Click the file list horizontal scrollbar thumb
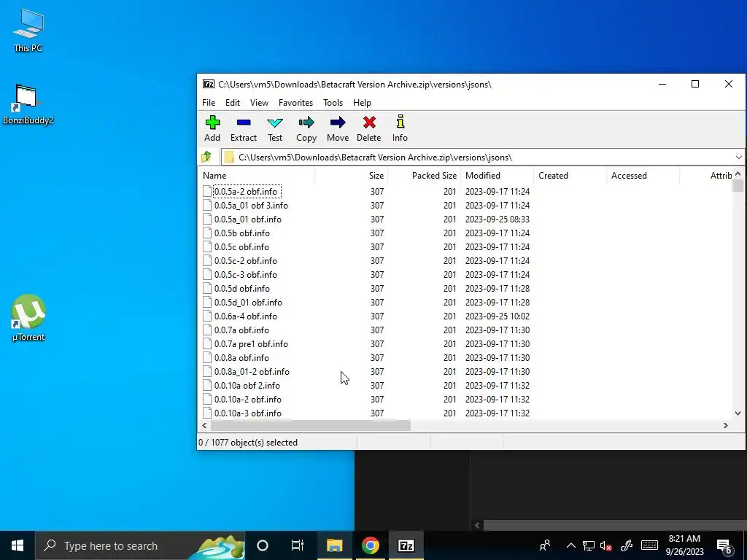 click(310, 425)
